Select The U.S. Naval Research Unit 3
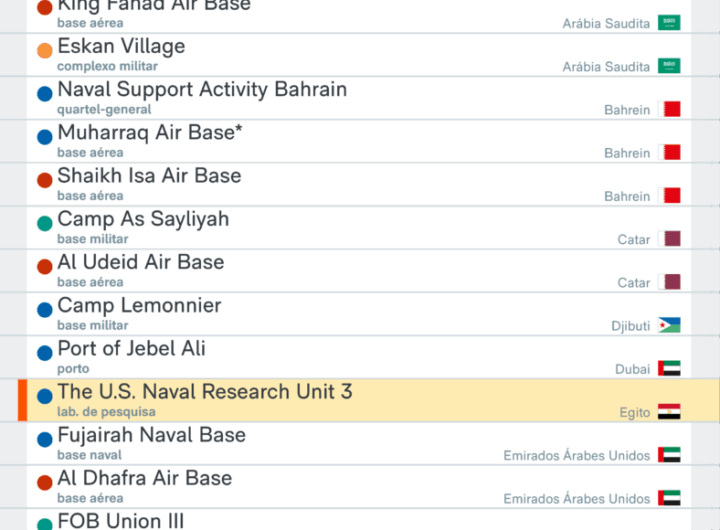The width and height of the screenshot is (720, 530). point(205,392)
